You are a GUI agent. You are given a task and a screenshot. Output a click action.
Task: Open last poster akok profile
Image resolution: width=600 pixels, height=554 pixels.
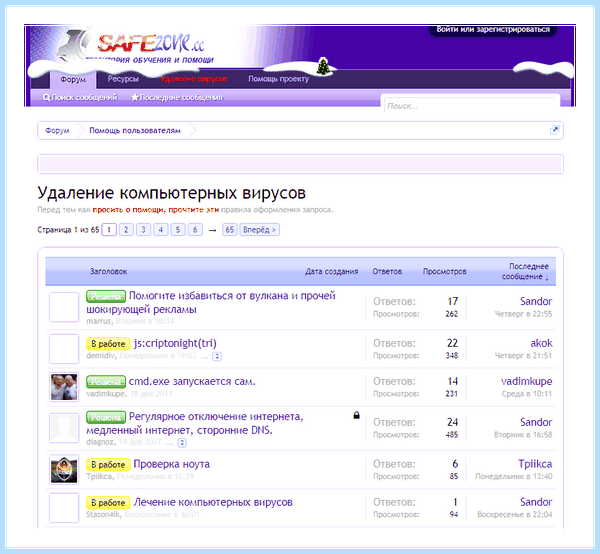[541, 343]
